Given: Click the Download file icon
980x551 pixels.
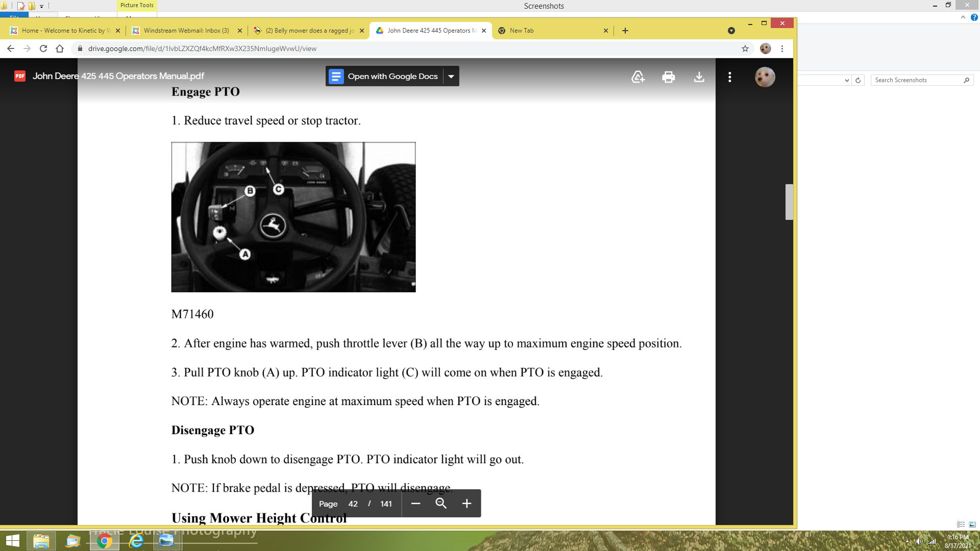Looking at the screenshot, I should pos(699,77).
